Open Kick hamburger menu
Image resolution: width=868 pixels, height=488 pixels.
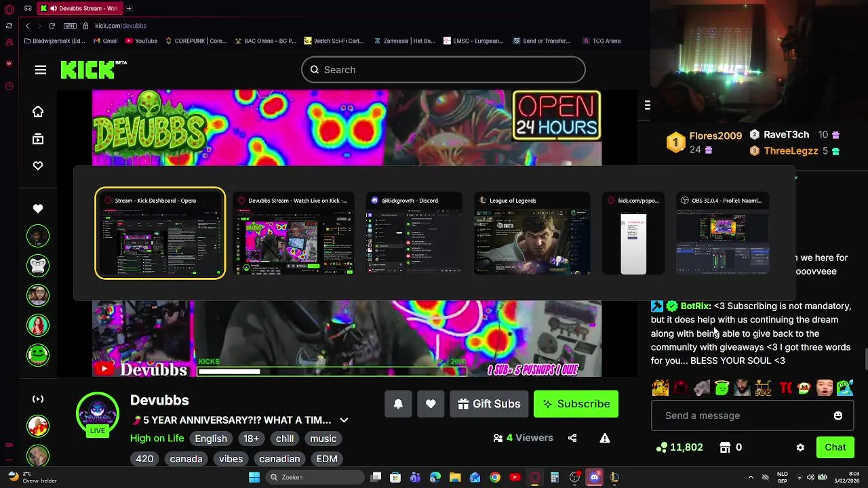[x=41, y=70]
